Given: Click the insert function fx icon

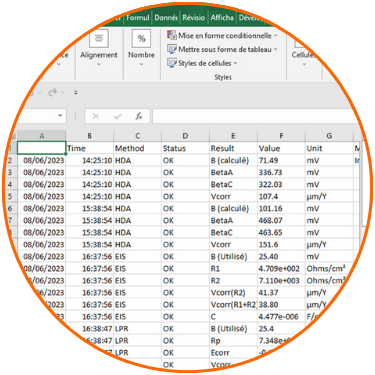Looking at the screenshot, I should (x=139, y=116).
